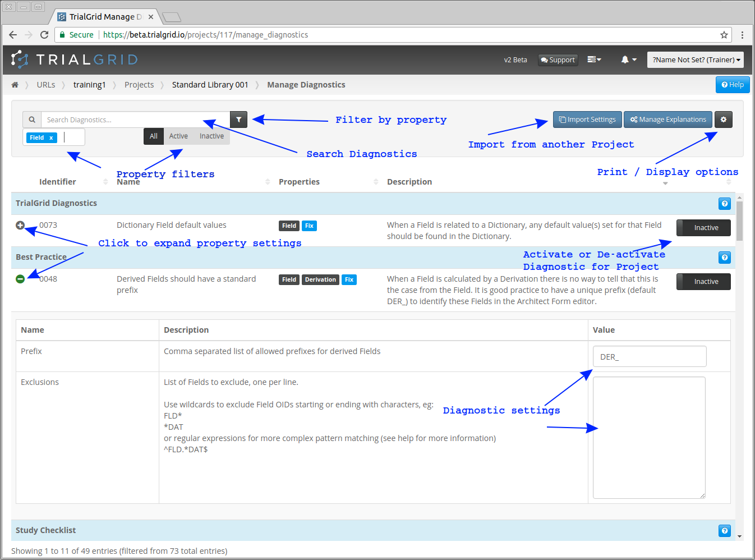755x560 pixels.
Task: Click the Manage Diagnostics breadcrumb
Action: pyautogui.click(x=306, y=85)
